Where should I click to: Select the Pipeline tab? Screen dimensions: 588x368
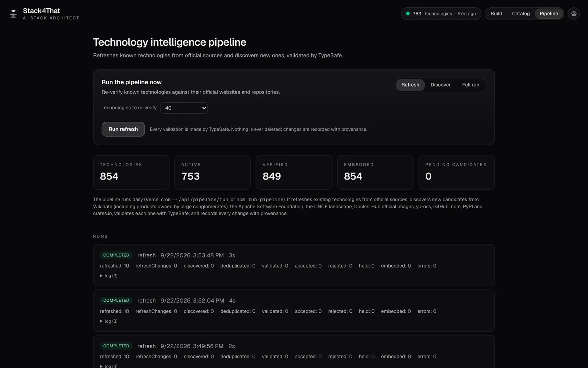tap(549, 14)
